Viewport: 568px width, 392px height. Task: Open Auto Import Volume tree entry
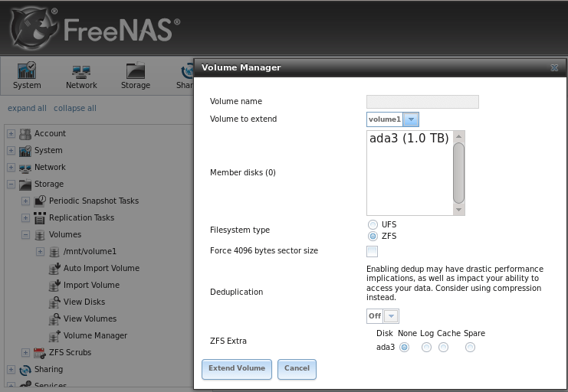[101, 268]
